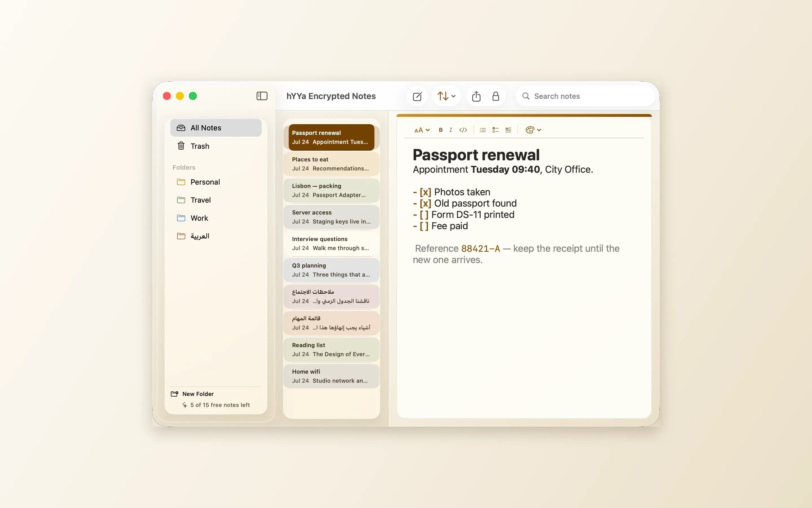Open the Lisbon — packing note

coord(331,190)
